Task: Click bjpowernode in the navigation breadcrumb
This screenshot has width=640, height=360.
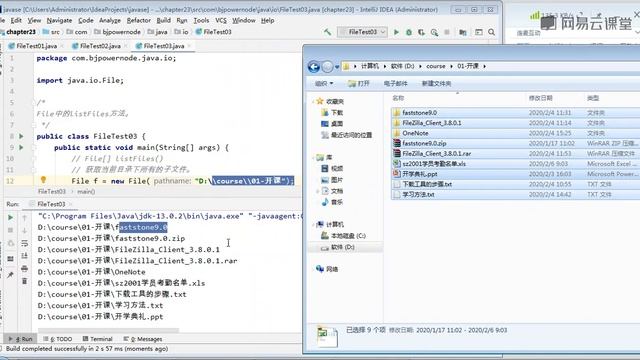Action: coord(121,32)
